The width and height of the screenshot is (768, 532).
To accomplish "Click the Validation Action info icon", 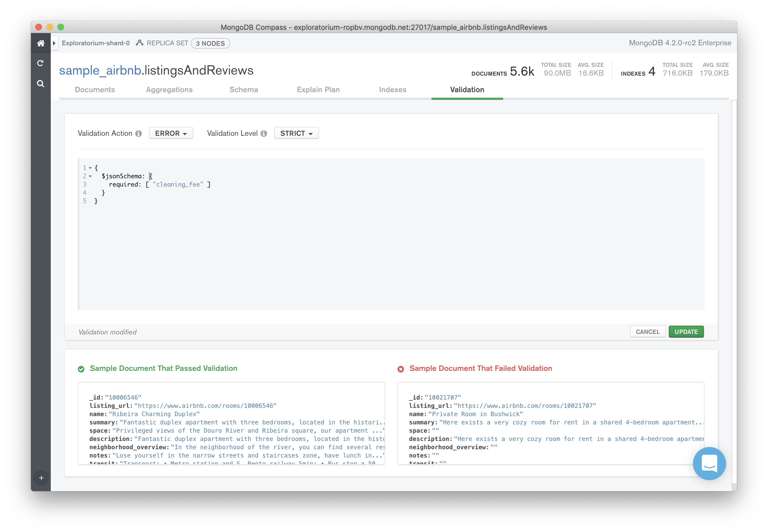I will (138, 133).
